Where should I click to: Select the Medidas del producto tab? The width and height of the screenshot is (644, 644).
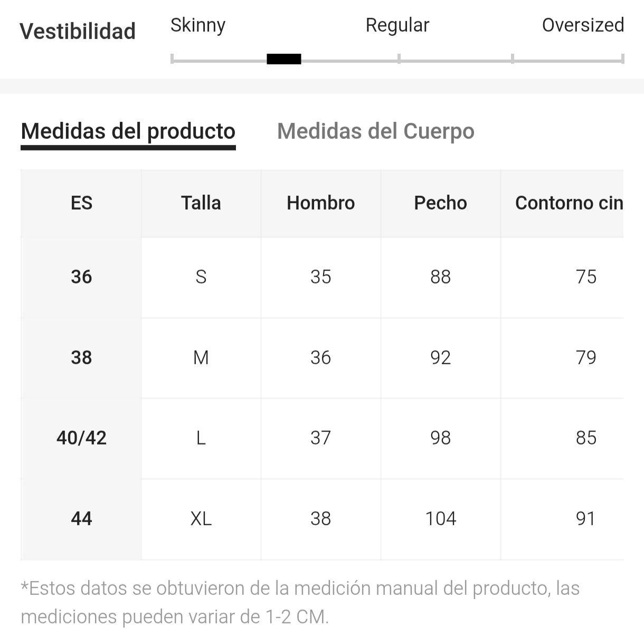point(128,131)
